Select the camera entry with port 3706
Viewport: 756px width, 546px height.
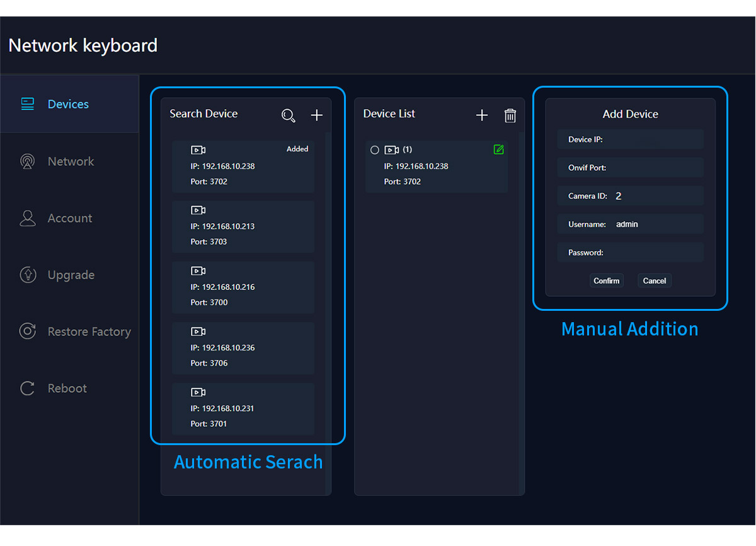[x=243, y=347]
